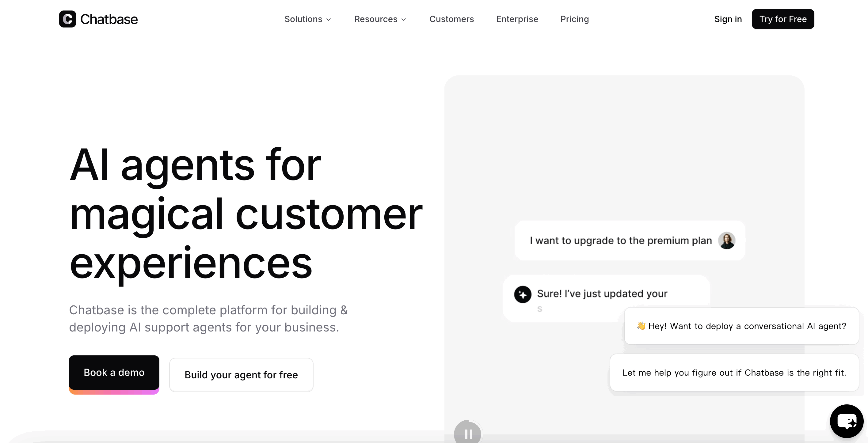Pause the hero animation
The image size is (868, 443).
coord(468,433)
